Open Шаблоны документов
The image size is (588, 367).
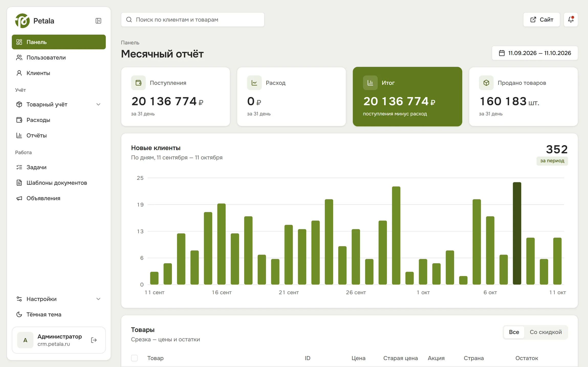[x=59, y=183]
